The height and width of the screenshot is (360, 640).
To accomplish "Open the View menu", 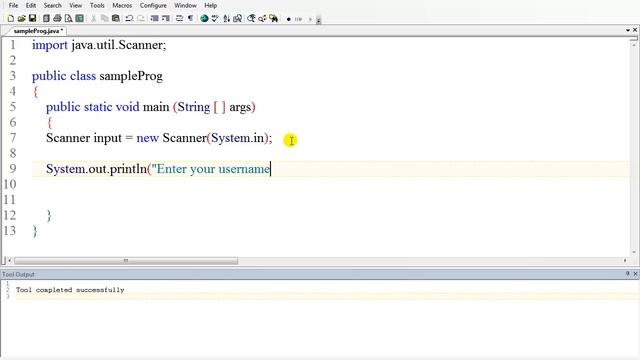I will (76, 5).
